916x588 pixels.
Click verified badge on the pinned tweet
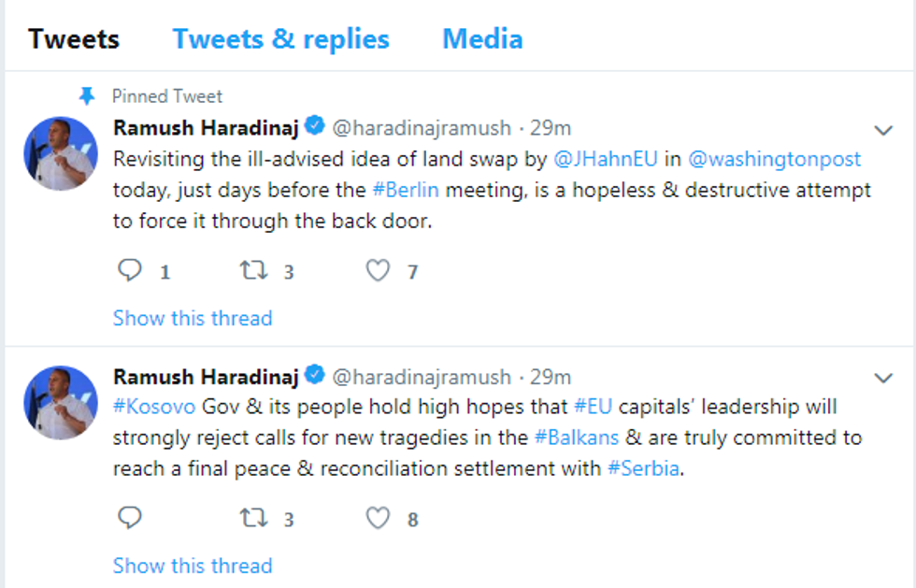(315, 125)
